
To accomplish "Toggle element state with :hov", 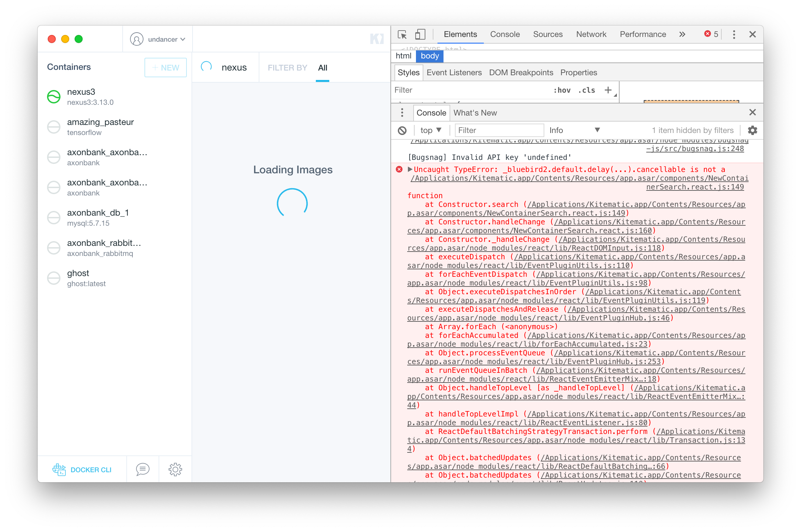I will (562, 90).
